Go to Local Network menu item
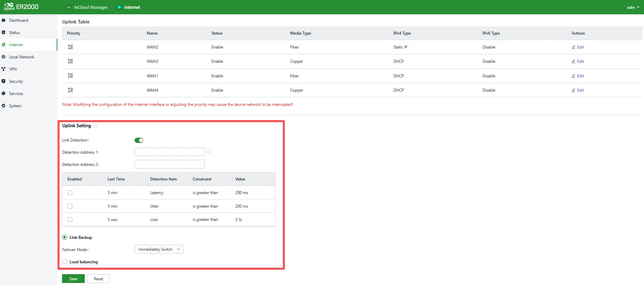This screenshot has width=644, height=285. coord(28,57)
